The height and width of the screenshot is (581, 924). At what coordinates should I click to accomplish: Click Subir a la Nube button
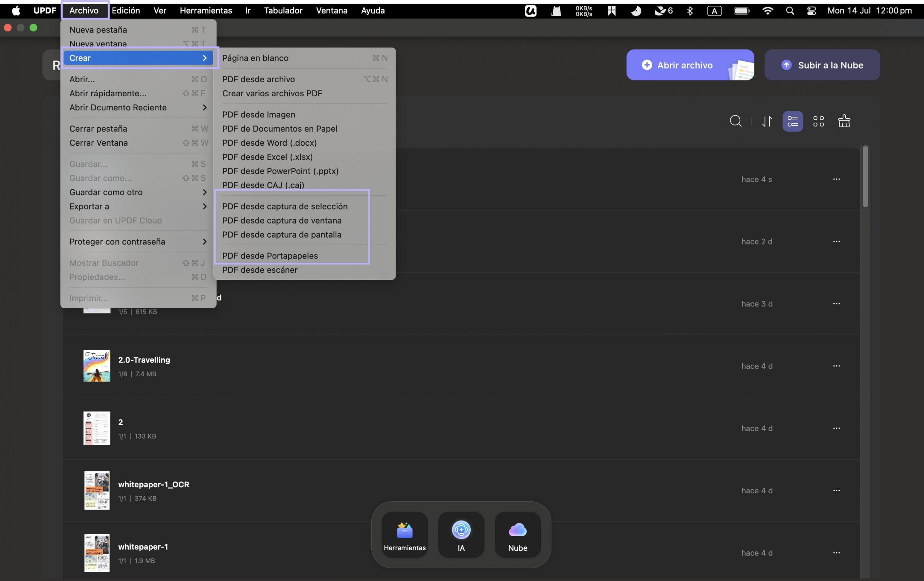[822, 65]
